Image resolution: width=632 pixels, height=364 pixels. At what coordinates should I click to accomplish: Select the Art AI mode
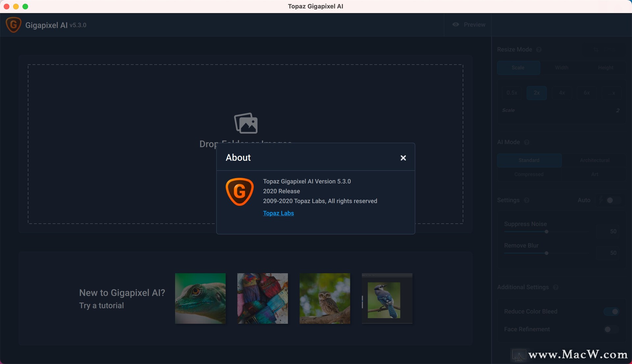pos(594,174)
